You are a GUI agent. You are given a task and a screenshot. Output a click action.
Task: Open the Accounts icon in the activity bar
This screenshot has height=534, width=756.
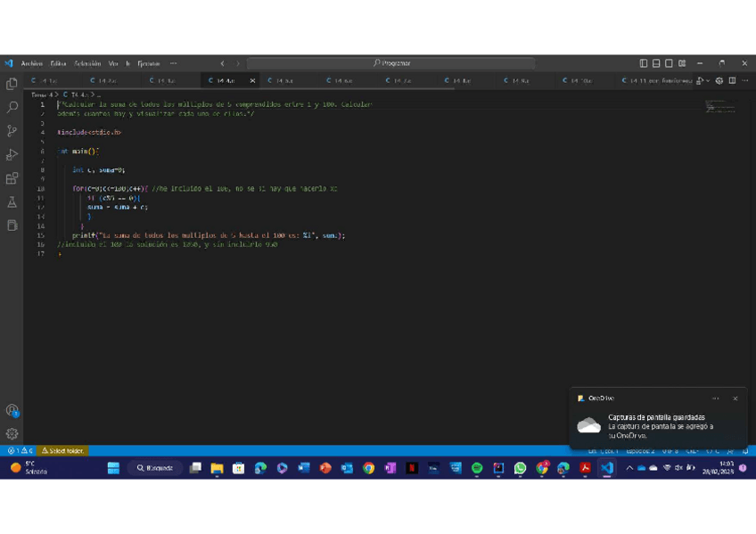coord(12,410)
